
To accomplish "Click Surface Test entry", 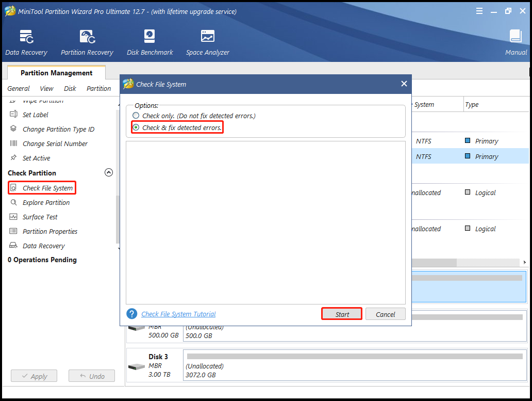I will (40, 217).
